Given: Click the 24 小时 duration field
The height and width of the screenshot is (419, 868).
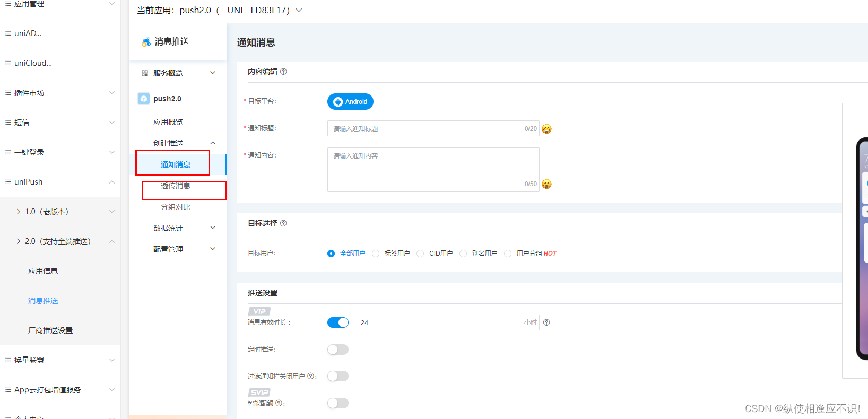Looking at the screenshot, I should [447, 322].
